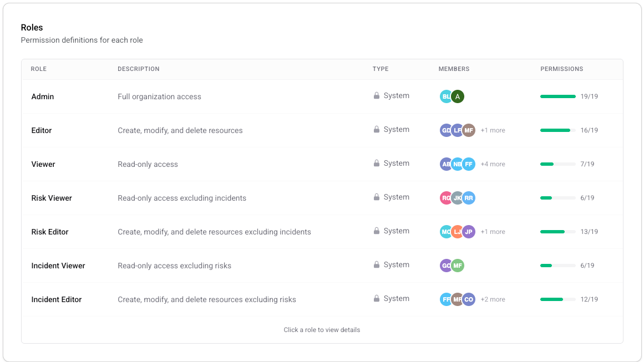Click the BL avatar in Admin row
This screenshot has height=362, width=644.
point(445,96)
